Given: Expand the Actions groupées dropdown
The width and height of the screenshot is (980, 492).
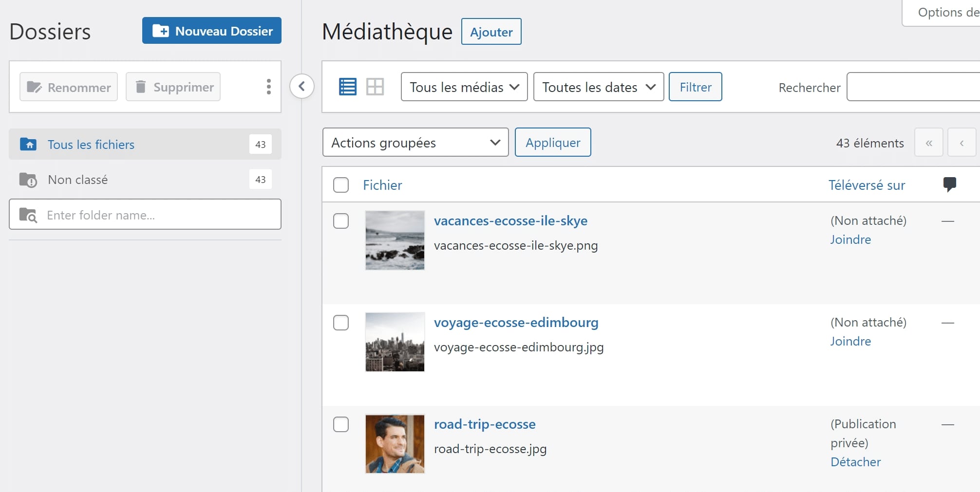Looking at the screenshot, I should pos(415,143).
